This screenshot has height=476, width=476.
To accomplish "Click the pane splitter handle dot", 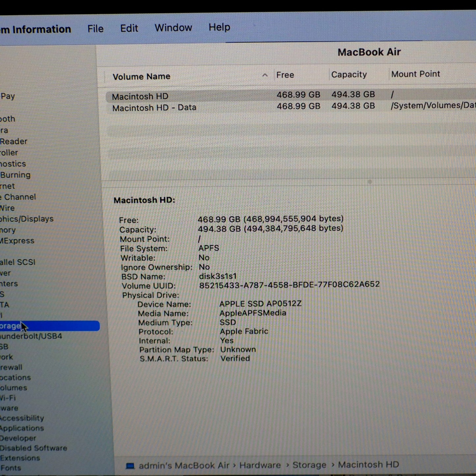I will (370, 182).
